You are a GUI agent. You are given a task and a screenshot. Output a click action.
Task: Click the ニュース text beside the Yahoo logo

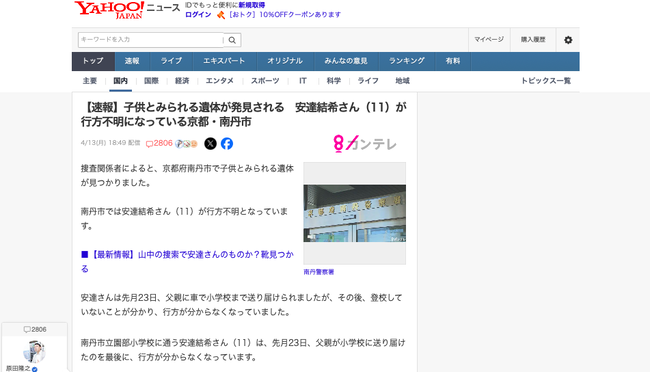click(x=163, y=8)
